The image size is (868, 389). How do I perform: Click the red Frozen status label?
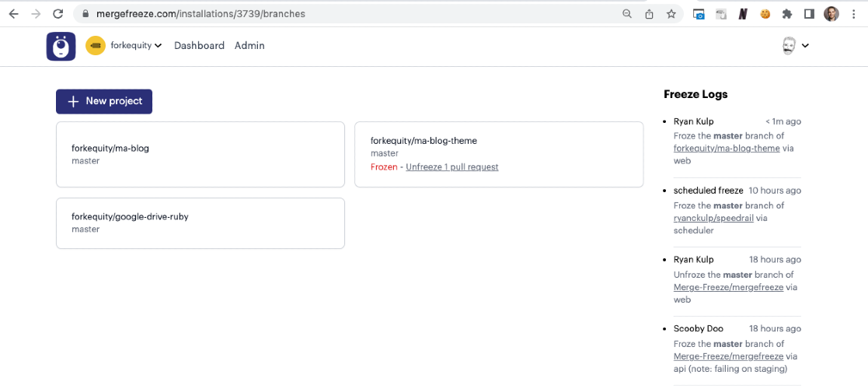pos(384,166)
